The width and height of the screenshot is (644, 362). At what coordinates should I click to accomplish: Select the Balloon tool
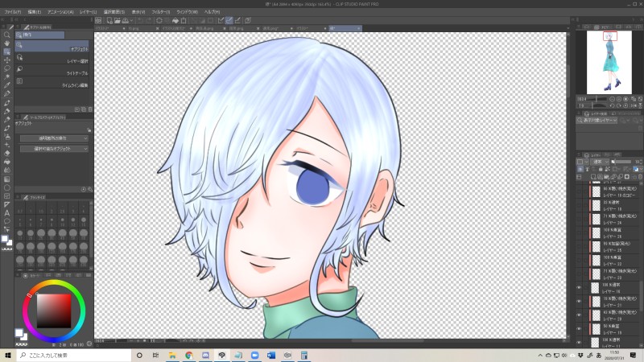pyautogui.click(x=7, y=221)
